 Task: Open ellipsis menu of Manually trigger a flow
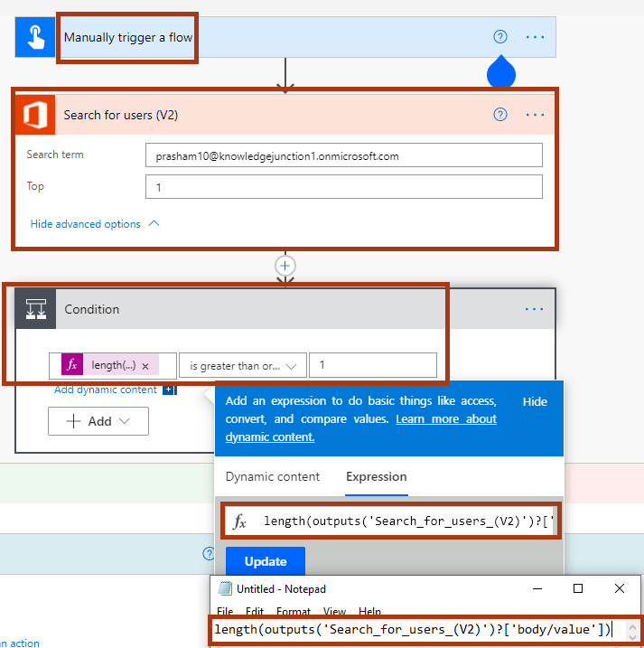click(x=535, y=37)
